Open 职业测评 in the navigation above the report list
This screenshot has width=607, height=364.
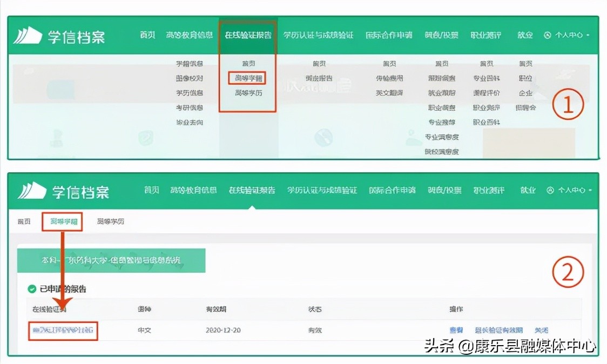pos(489,190)
